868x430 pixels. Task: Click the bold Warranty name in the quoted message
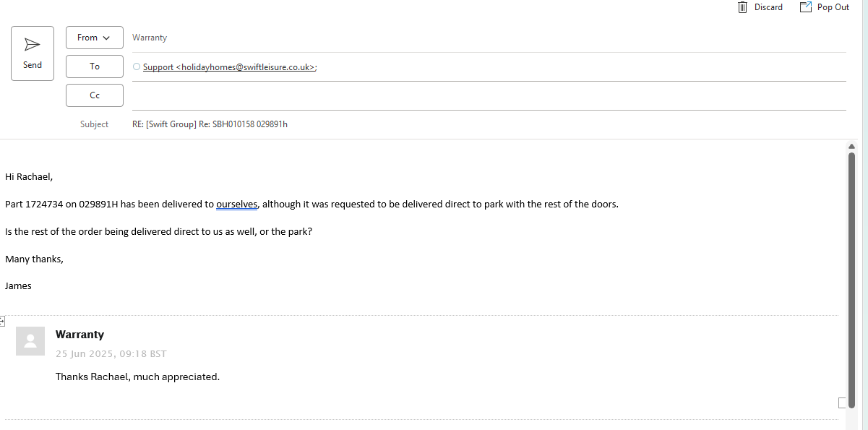click(x=80, y=335)
